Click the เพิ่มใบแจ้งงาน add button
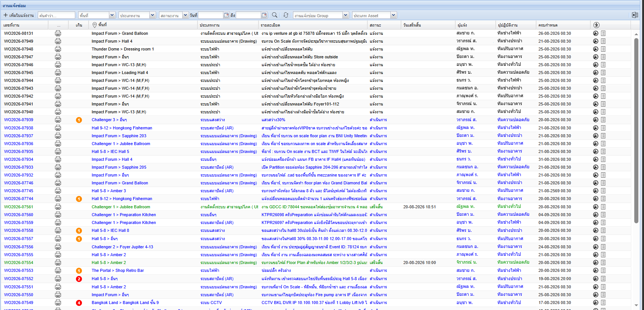 (x=19, y=15)
